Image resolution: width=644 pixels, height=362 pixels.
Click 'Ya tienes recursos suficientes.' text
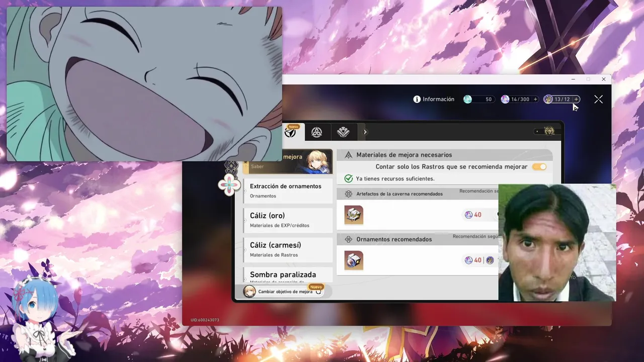click(395, 178)
